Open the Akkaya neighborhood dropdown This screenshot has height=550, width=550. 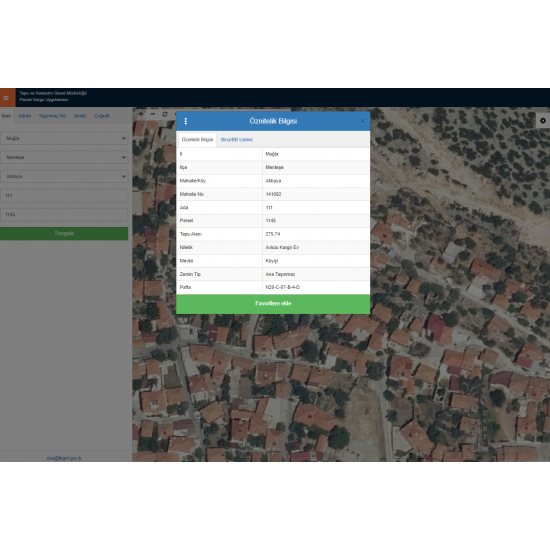pos(64,176)
